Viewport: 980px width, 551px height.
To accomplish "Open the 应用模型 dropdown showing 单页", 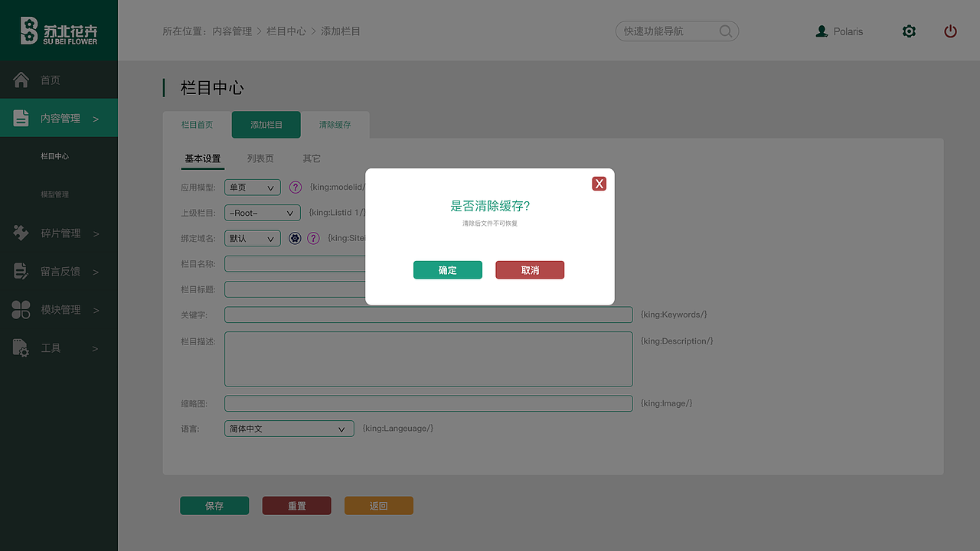I will click(x=252, y=187).
